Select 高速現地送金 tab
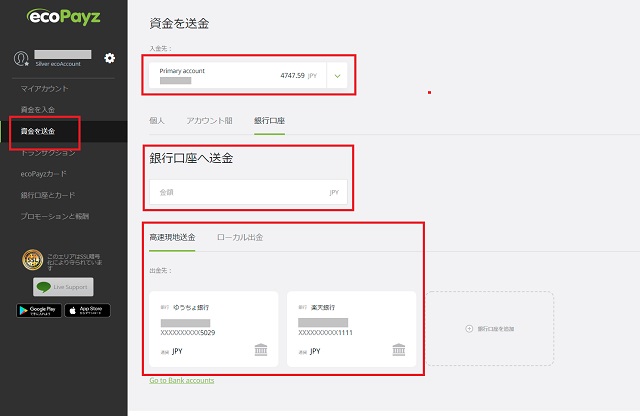This screenshot has width=640, height=416. pos(172,237)
